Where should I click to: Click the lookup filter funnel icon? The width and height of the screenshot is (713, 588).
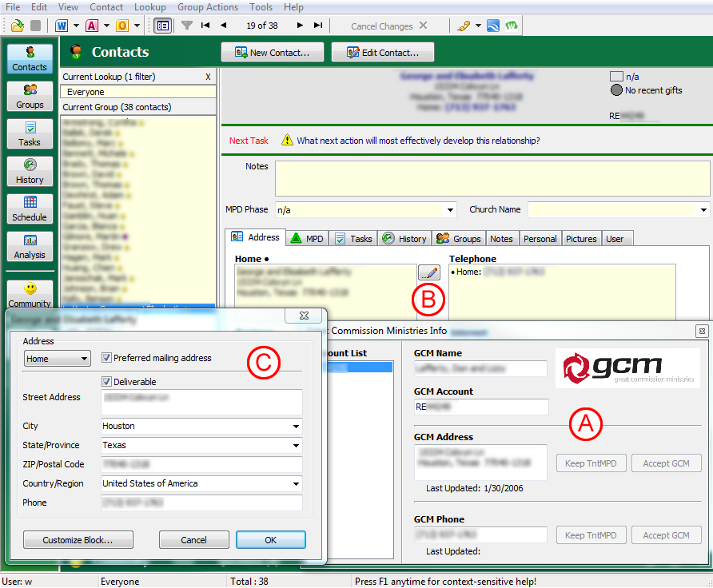click(x=186, y=26)
